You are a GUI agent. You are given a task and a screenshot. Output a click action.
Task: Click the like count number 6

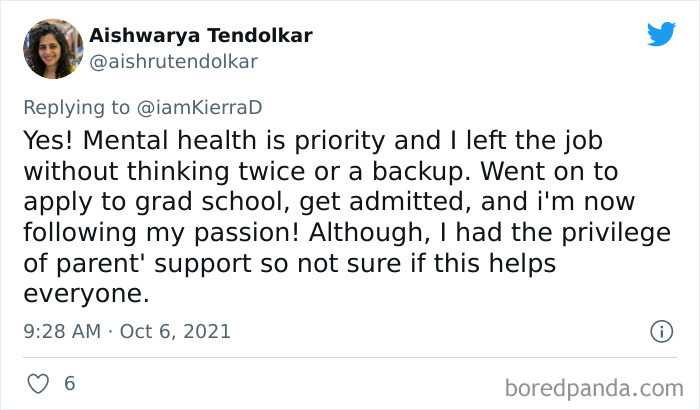point(69,384)
